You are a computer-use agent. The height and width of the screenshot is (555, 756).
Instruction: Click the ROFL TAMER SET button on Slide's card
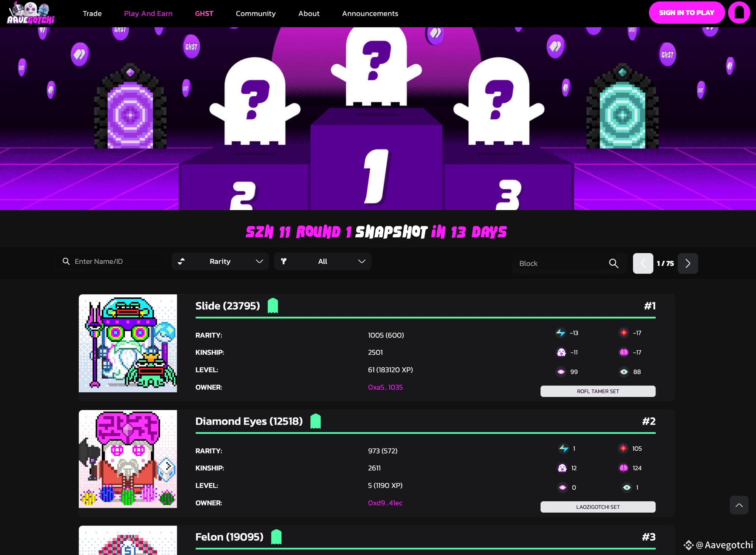598,391
